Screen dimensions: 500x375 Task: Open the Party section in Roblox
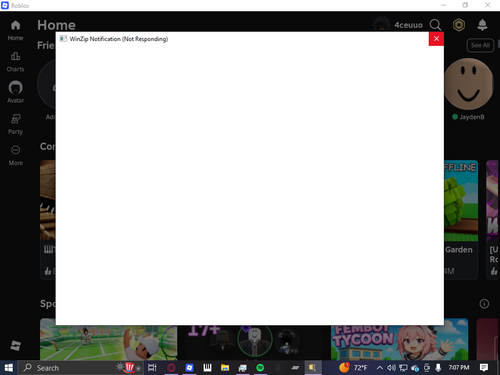15,124
